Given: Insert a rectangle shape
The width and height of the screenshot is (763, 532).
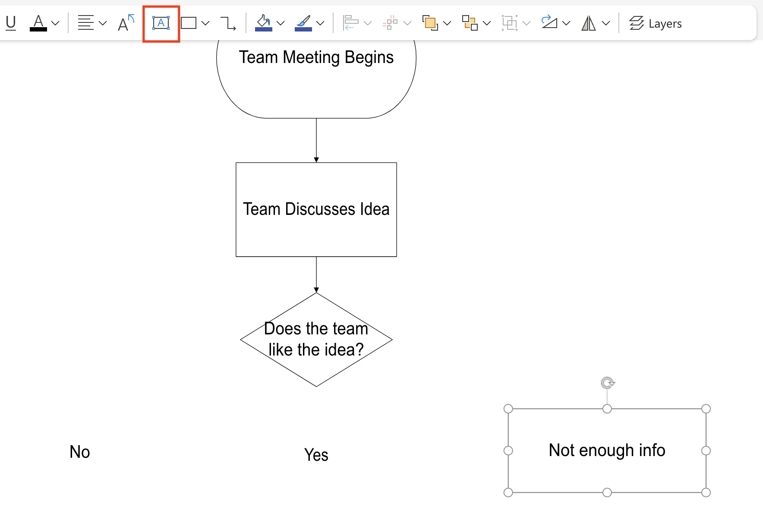Looking at the screenshot, I should click(x=189, y=23).
